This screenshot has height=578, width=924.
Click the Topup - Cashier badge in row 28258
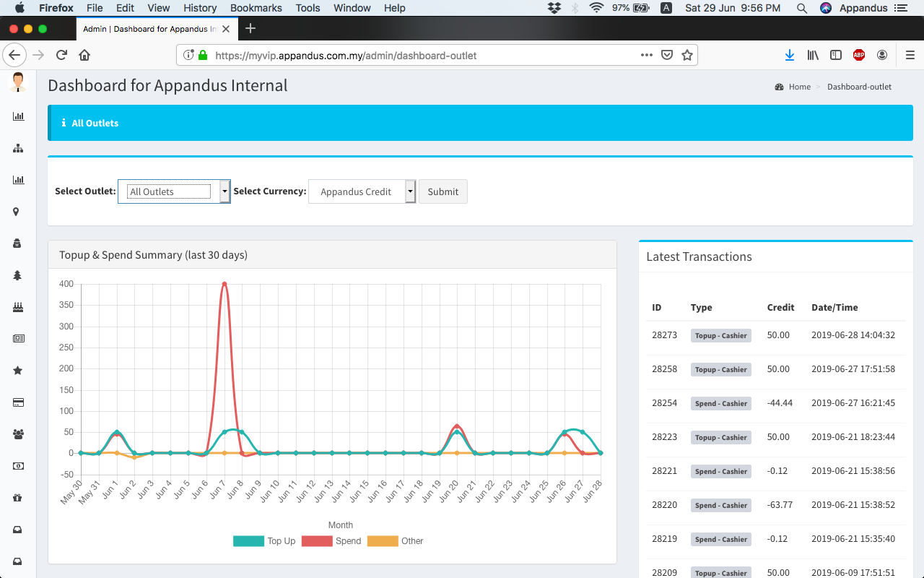click(721, 369)
